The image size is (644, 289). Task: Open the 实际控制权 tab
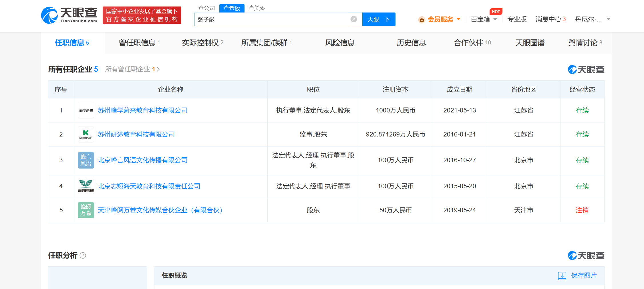pyautogui.click(x=203, y=43)
